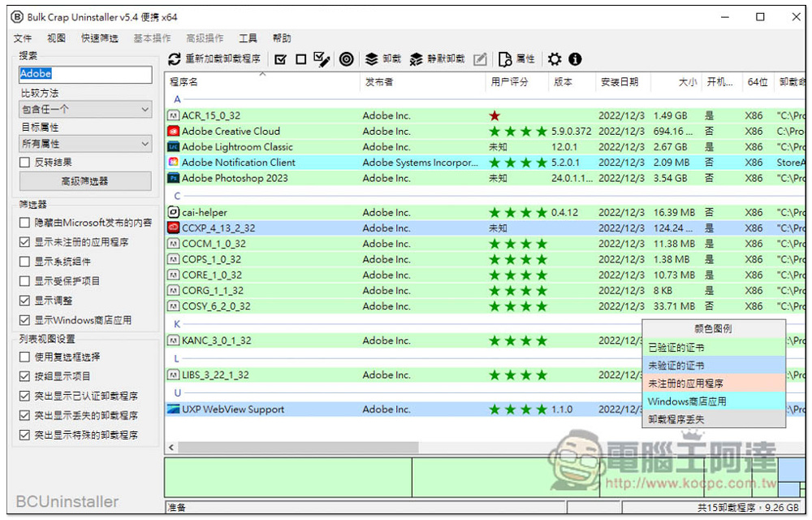Enable the hide Microsoft-published items checkbox
This screenshot has width=812, height=520.
coord(25,223)
